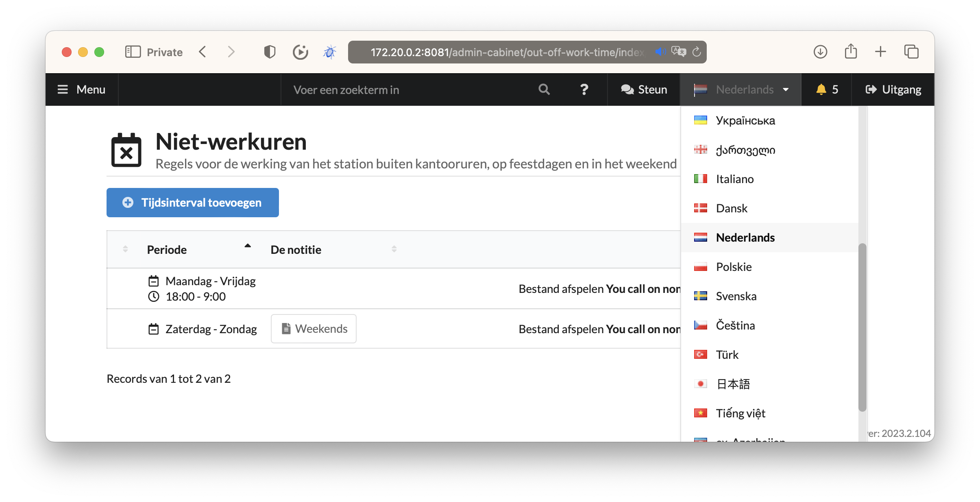Click the search magnifier icon
Screen dimensions: 980x502
click(x=544, y=89)
